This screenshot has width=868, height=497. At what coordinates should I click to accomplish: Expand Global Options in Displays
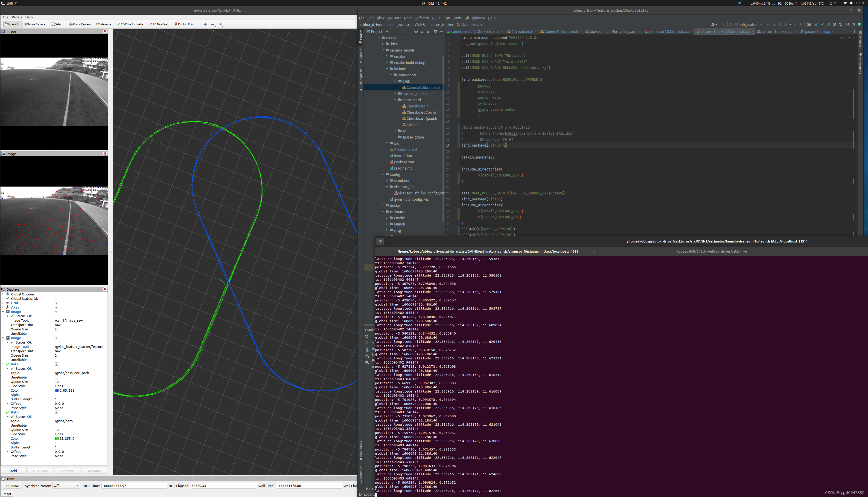coord(3,294)
